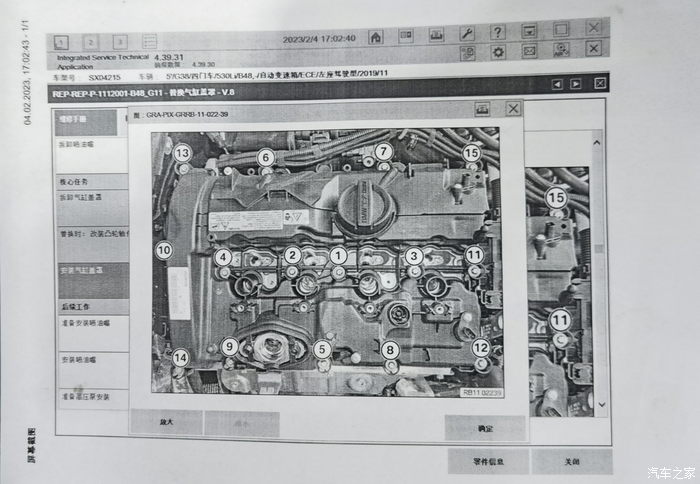Click the disabled 缩小 zoom out button
Image resolution: width=700 pixels, height=484 pixels.
coord(242,424)
